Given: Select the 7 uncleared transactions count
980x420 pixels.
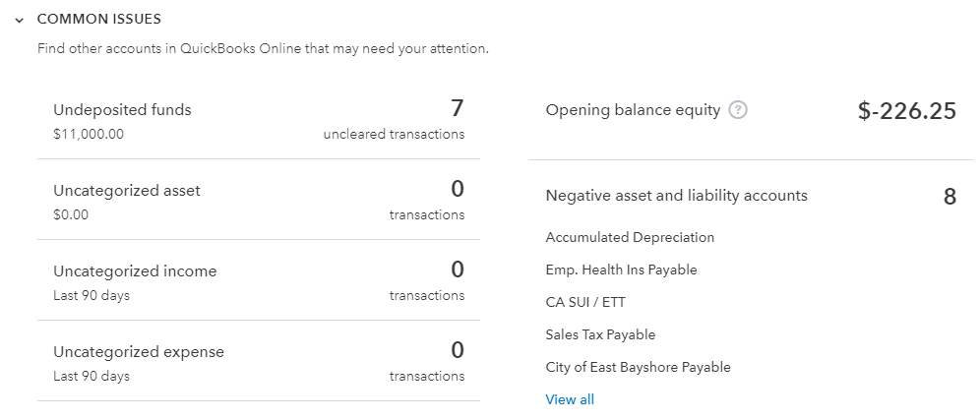Looking at the screenshot, I should tap(457, 109).
